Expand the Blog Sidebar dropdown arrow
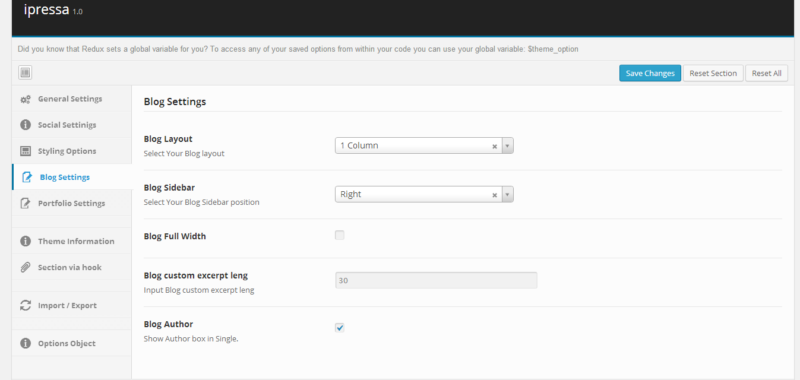Screen dimensions: 800x380 point(508,194)
